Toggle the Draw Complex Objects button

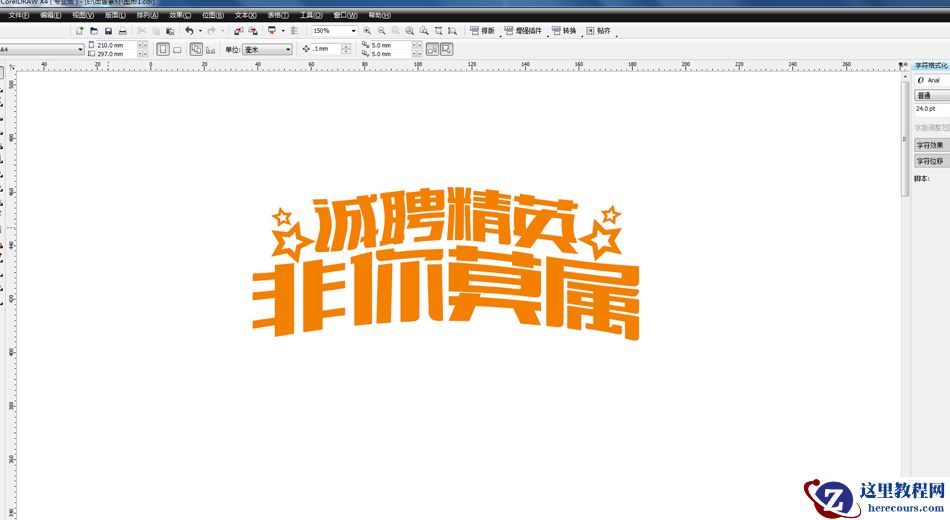pyautogui.click(x=447, y=50)
